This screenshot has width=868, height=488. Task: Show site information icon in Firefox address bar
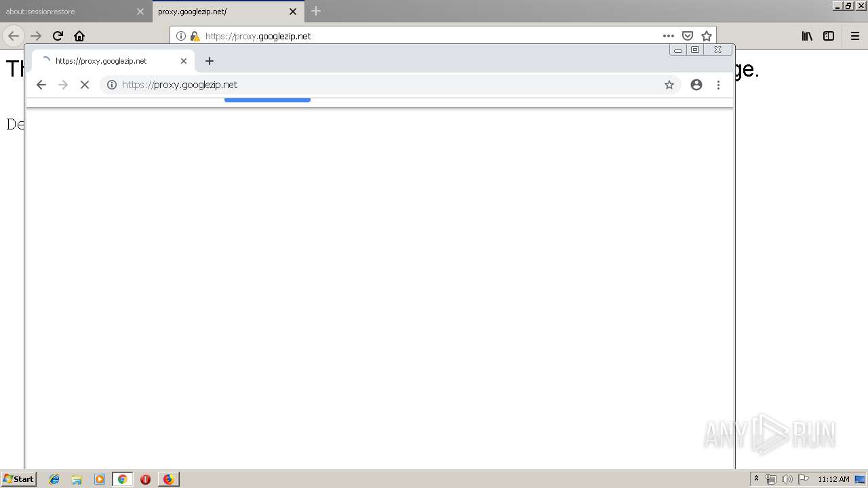[181, 36]
